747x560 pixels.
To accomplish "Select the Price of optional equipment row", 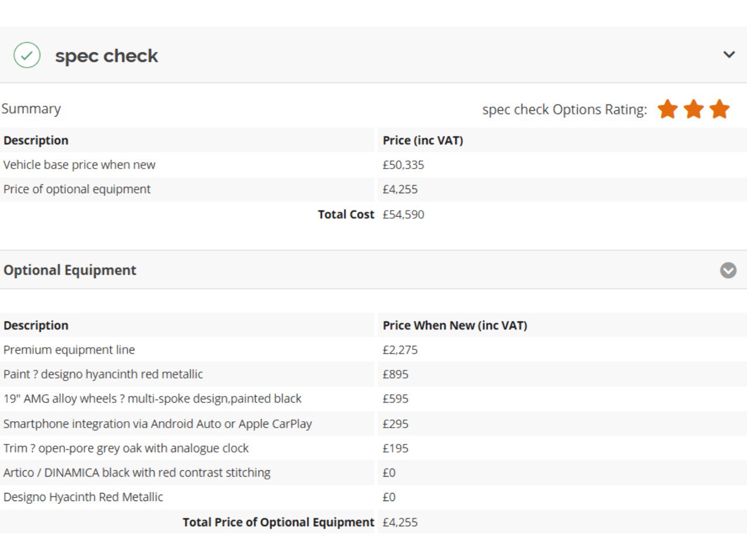I will click(x=77, y=190).
